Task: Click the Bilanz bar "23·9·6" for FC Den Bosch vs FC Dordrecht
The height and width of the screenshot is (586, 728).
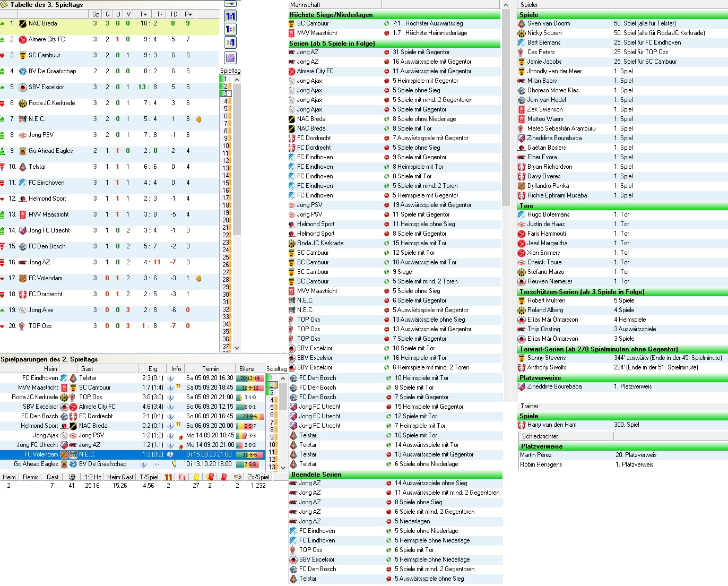Action: tap(250, 417)
